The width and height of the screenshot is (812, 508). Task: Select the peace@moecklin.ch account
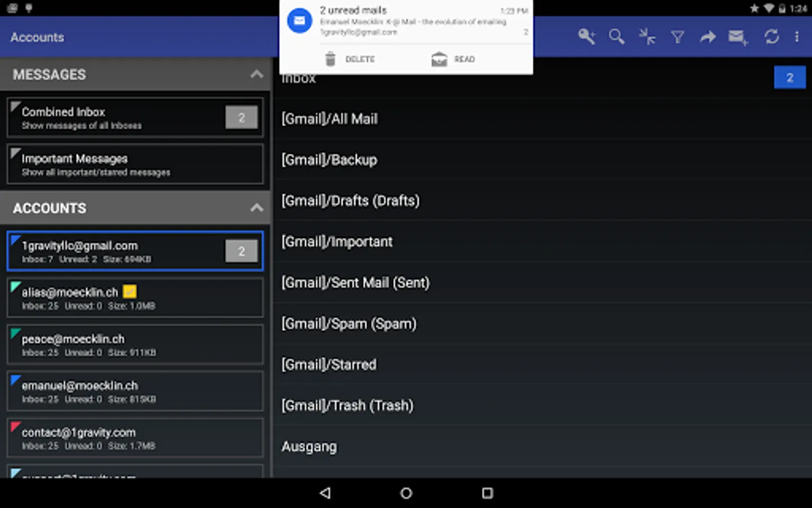pyautogui.click(x=135, y=344)
